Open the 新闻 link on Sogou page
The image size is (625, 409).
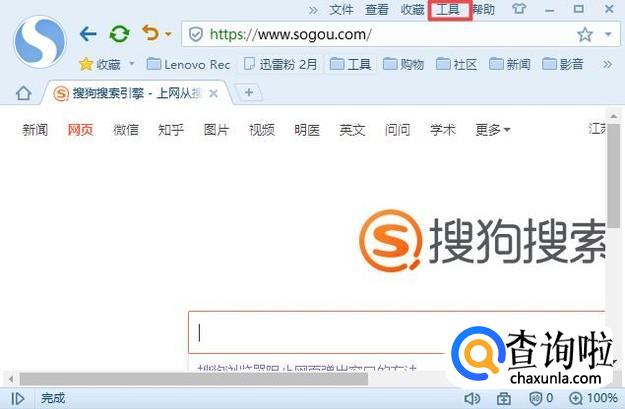(35, 130)
